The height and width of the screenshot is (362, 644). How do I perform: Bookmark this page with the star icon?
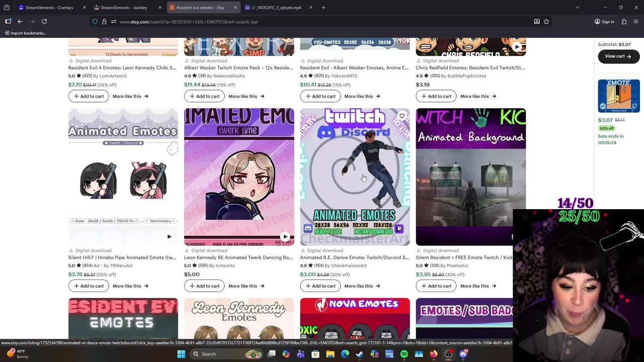pyautogui.click(x=546, y=22)
